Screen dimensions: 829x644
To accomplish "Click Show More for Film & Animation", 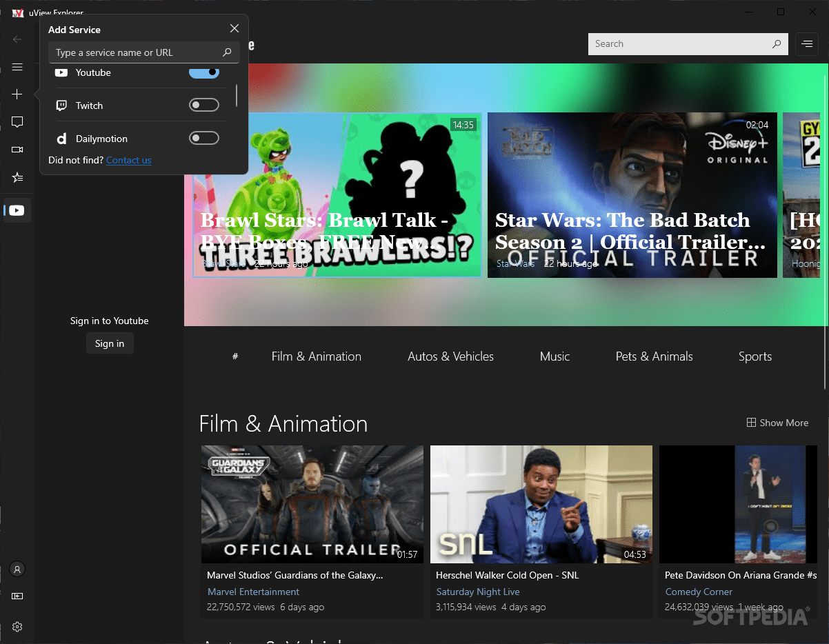I will pyautogui.click(x=777, y=423).
